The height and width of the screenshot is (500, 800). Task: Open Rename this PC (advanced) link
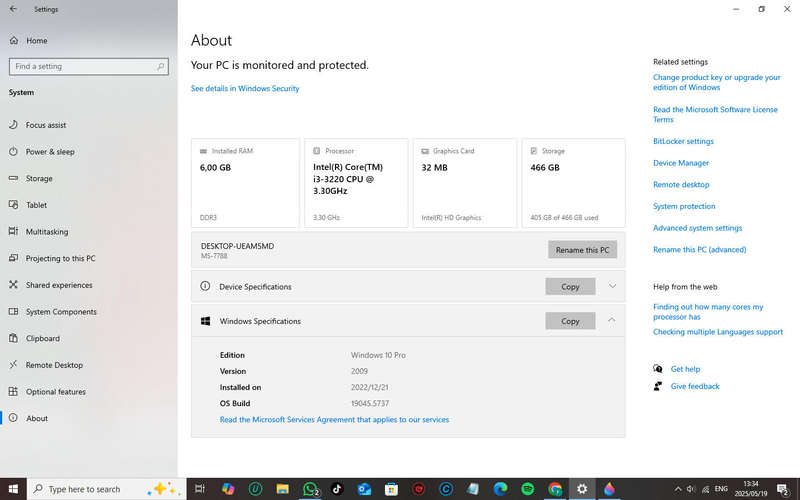click(x=699, y=249)
